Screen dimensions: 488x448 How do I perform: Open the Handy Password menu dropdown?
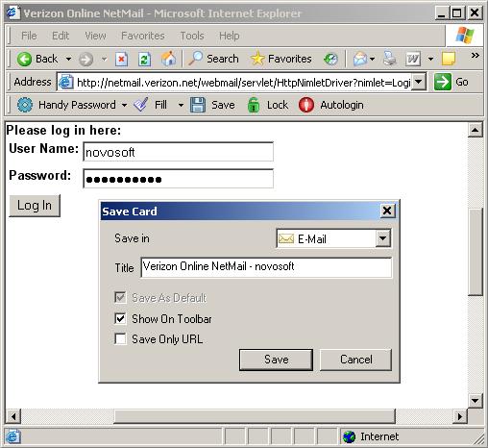124,105
